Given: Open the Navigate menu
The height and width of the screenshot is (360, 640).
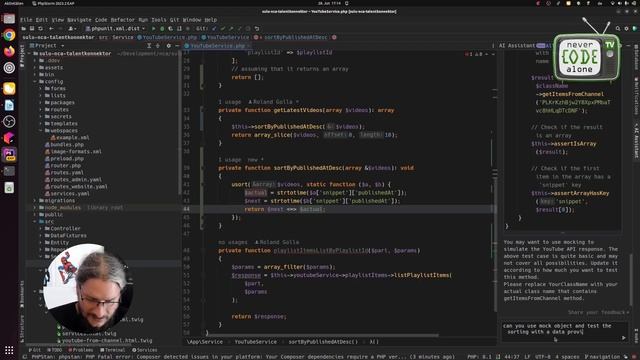Looking at the screenshot, I should [79, 20].
